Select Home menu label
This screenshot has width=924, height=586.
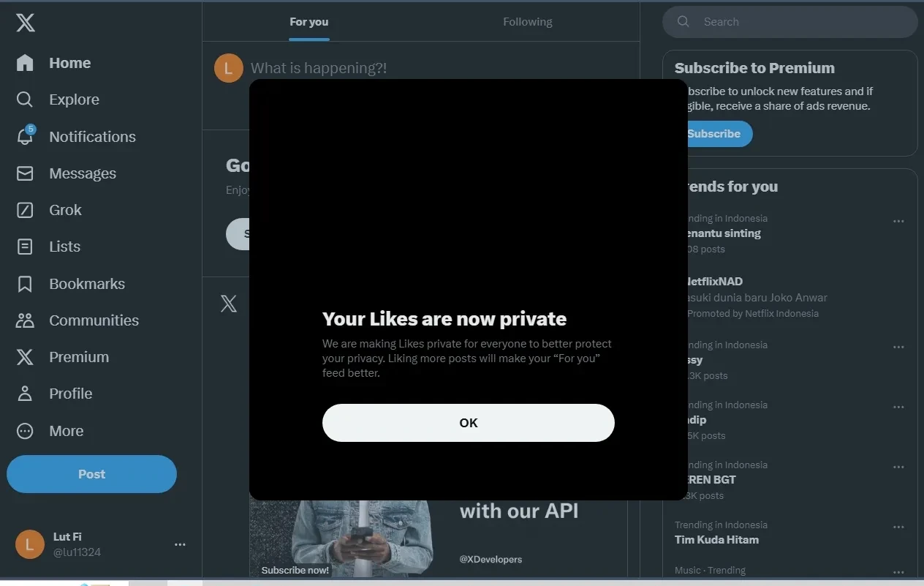pos(70,63)
